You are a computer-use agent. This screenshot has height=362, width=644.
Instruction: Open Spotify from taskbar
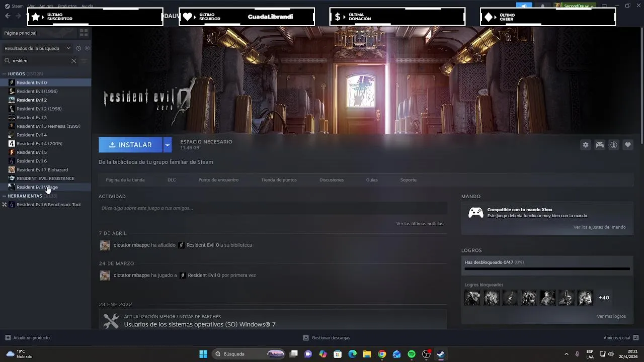pos(412,354)
